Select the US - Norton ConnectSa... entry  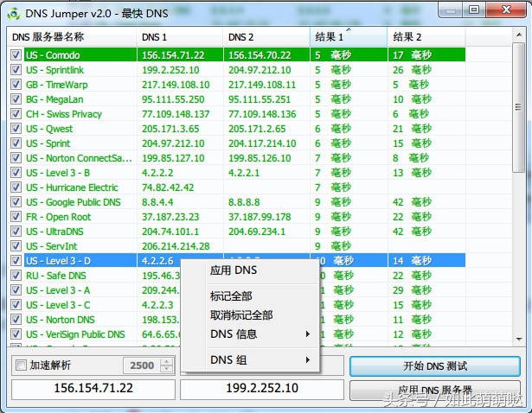[79, 158]
